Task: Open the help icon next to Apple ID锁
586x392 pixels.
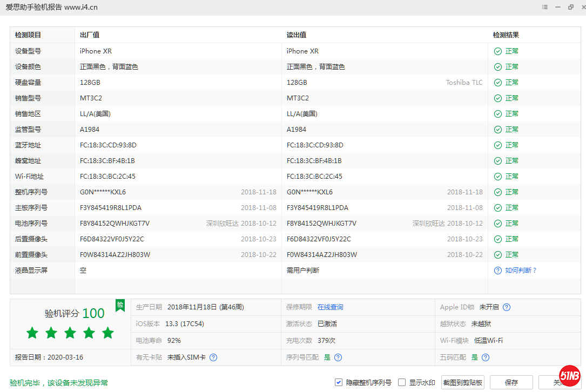Action: 506,307
